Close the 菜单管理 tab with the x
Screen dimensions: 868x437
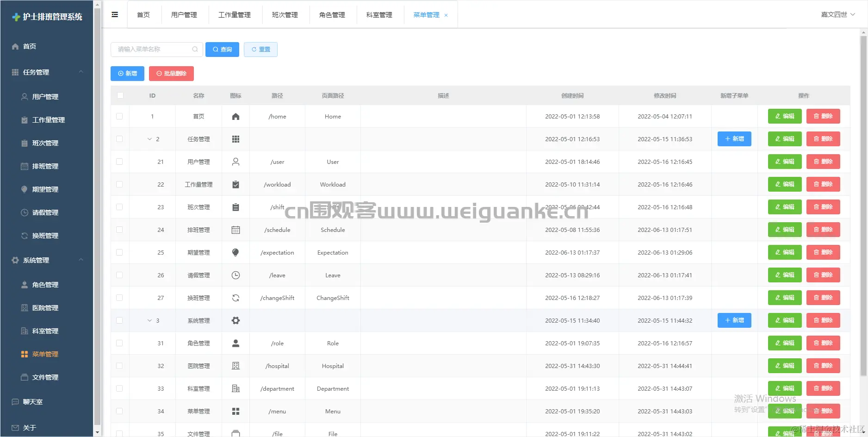point(446,15)
